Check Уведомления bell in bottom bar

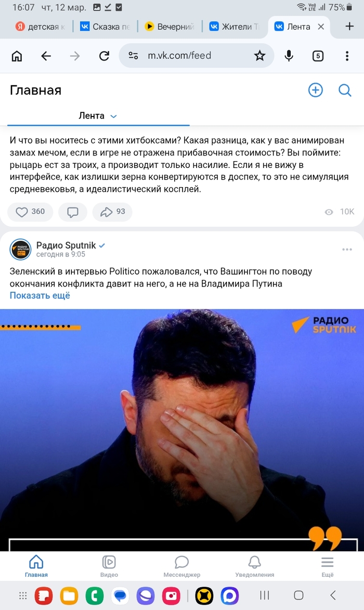coord(255,566)
